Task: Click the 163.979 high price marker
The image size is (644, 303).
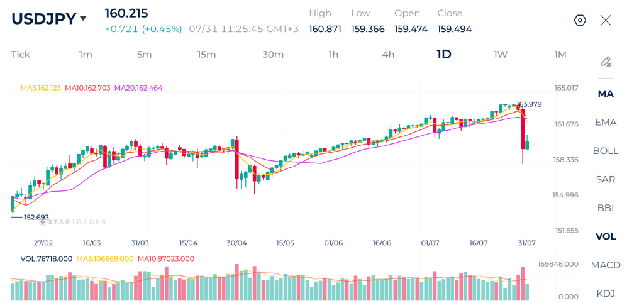Action: (x=528, y=104)
